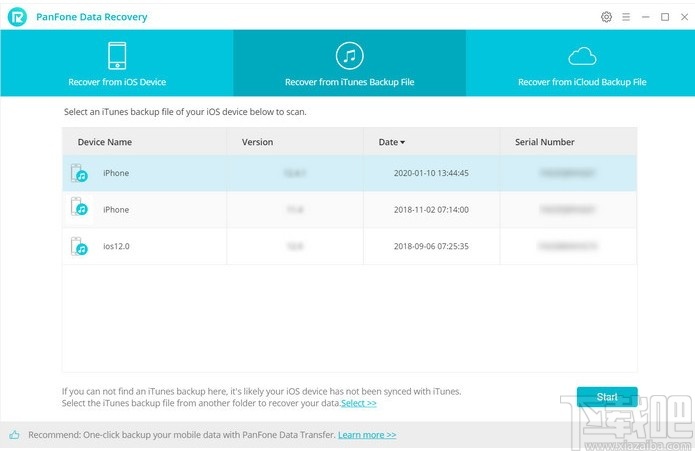Click the Start button
Image resolution: width=695 pixels, height=451 pixels.
coord(607,397)
